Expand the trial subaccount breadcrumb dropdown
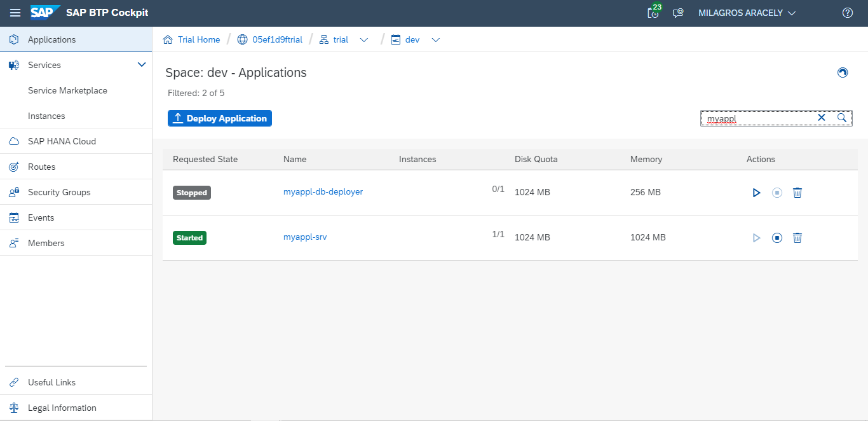Viewport: 868px width, 421px height. pyautogui.click(x=364, y=39)
